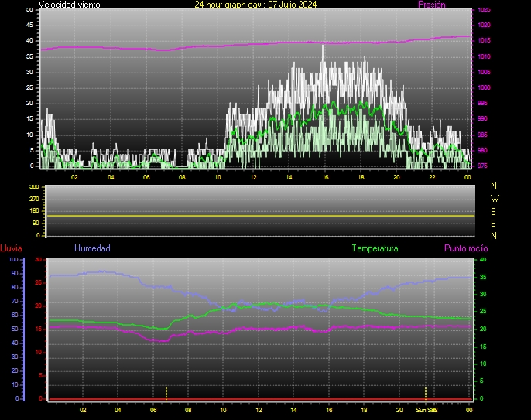531x420 pixels.
Task: Click the 70 value on humidity axis
Action: coord(15,301)
